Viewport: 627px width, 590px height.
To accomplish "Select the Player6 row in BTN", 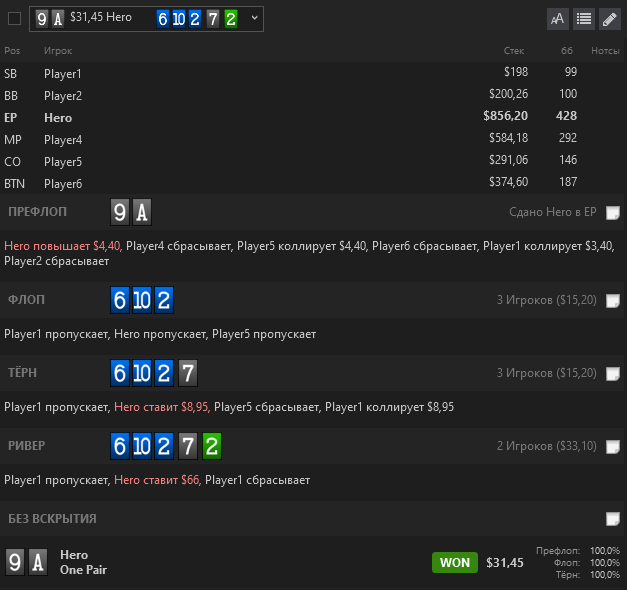I will point(312,183).
